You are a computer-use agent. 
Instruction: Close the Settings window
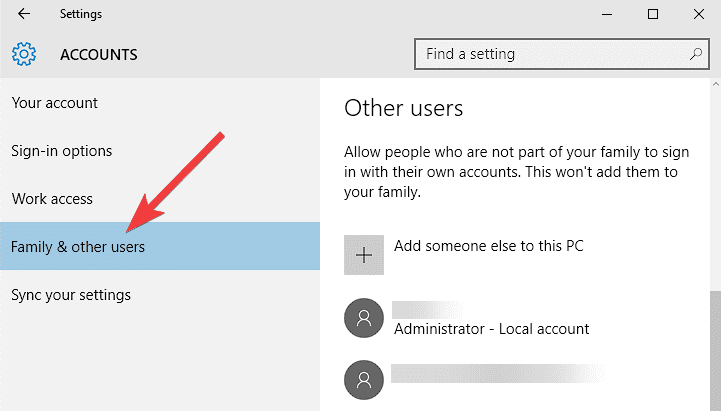coord(699,14)
